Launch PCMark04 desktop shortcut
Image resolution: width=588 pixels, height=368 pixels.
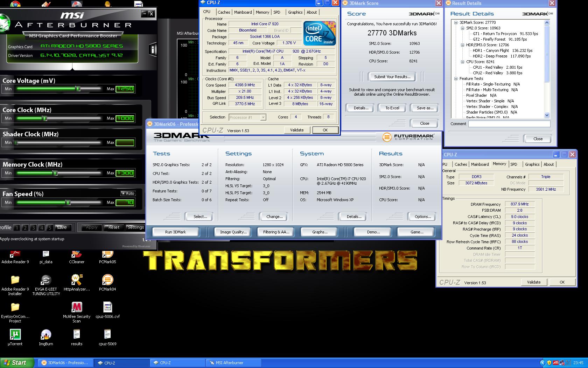coord(107,283)
